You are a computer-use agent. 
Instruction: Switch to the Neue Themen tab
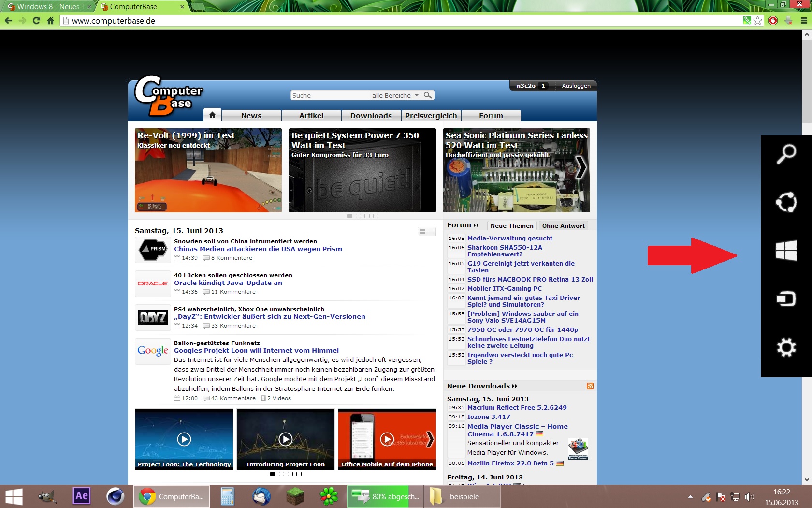[512, 225]
